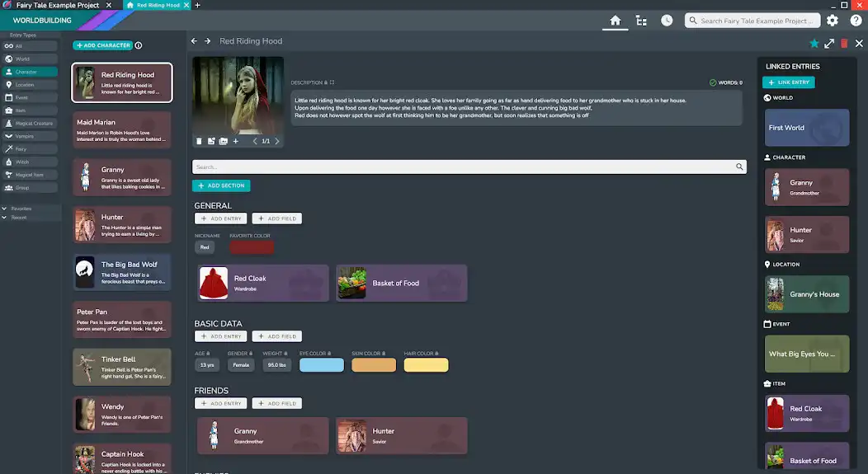Open the Red Cloak card under General
This screenshot has height=474, width=868.
(x=263, y=283)
